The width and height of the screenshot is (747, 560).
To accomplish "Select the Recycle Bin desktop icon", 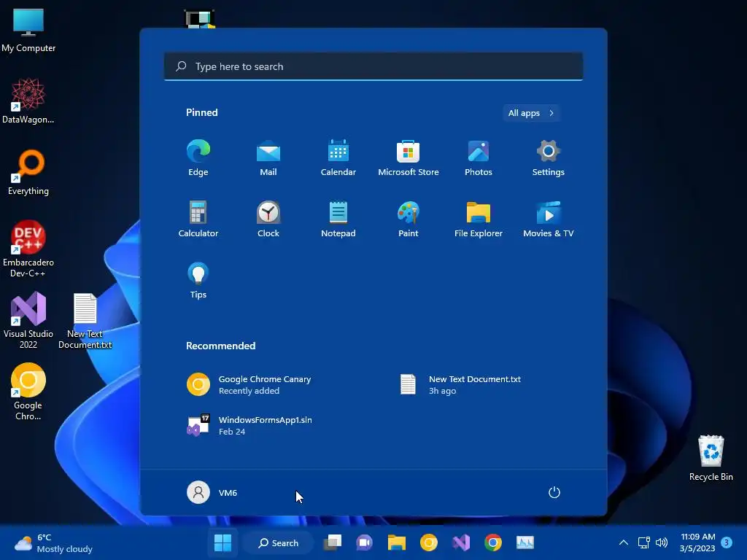I will 711,458.
